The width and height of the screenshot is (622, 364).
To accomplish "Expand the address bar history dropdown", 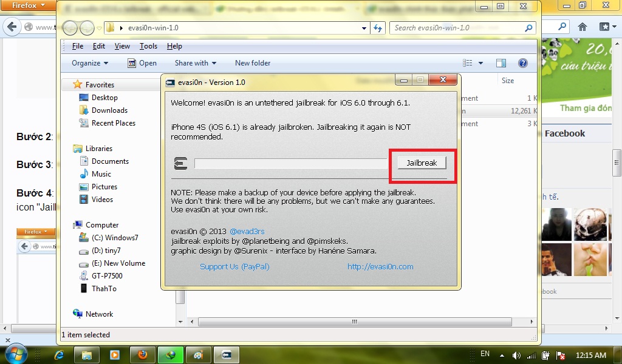I will (364, 28).
